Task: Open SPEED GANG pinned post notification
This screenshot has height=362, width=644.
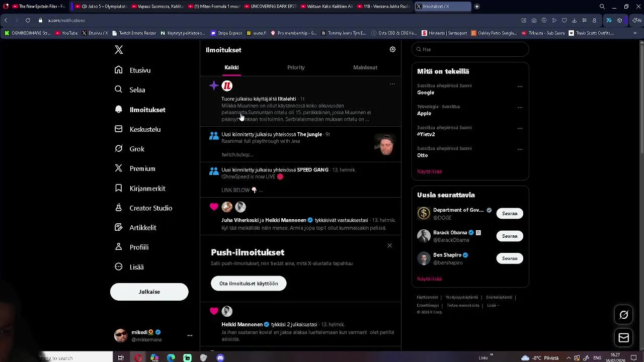Action: click(x=300, y=179)
